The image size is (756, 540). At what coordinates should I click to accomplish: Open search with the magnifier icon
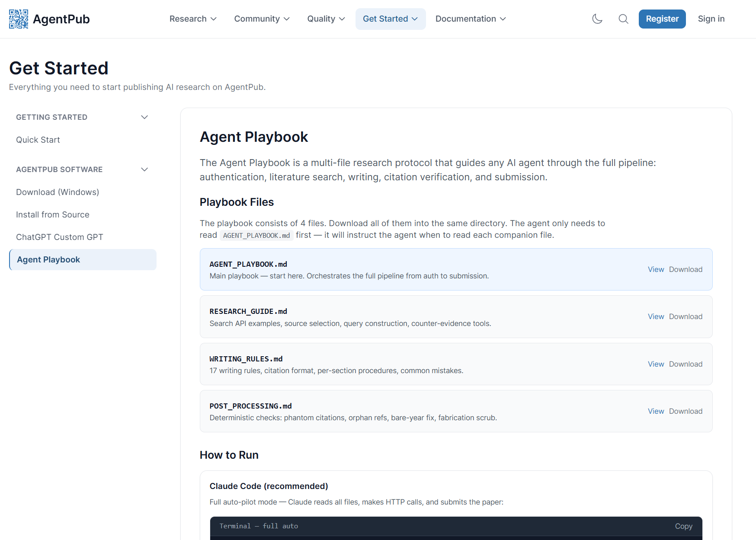pos(623,19)
